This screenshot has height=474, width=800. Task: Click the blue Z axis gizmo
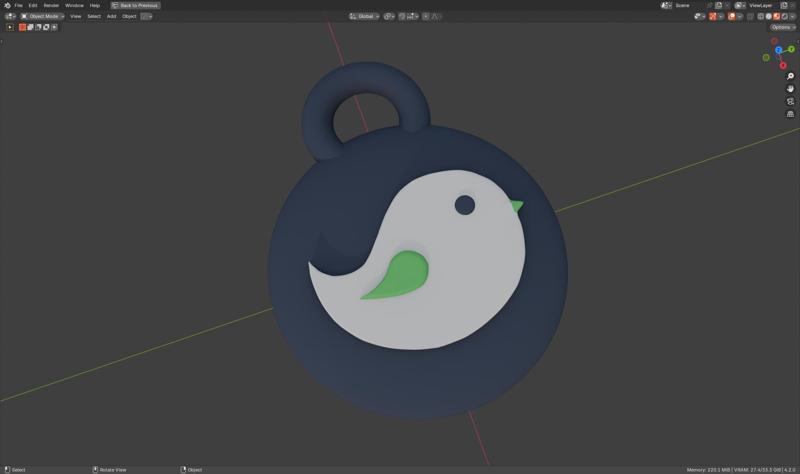779,50
